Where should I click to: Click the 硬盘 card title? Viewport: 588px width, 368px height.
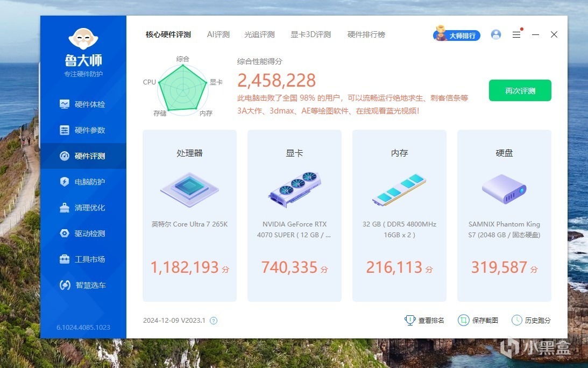pyautogui.click(x=505, y=153)
